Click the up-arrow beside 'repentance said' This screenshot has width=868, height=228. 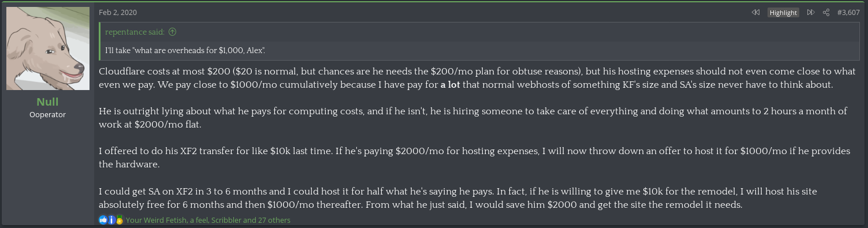coord(172,32)
